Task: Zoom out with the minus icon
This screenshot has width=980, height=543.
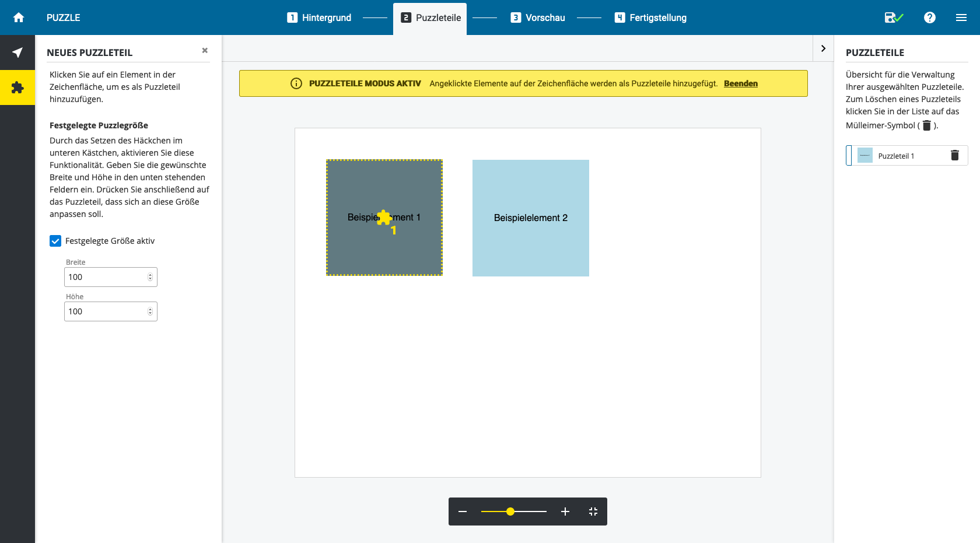Action: [463, 512]
